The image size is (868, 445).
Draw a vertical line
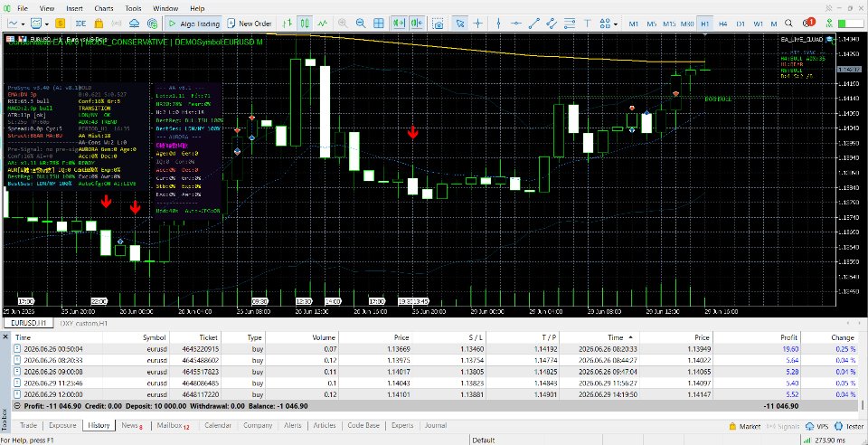499,24
